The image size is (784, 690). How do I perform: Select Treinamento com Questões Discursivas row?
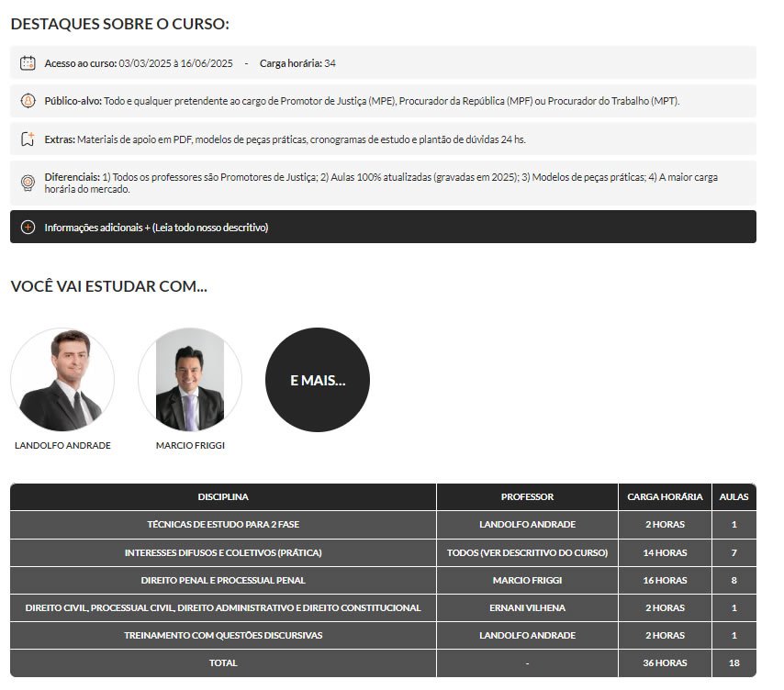tap(223, 635)
